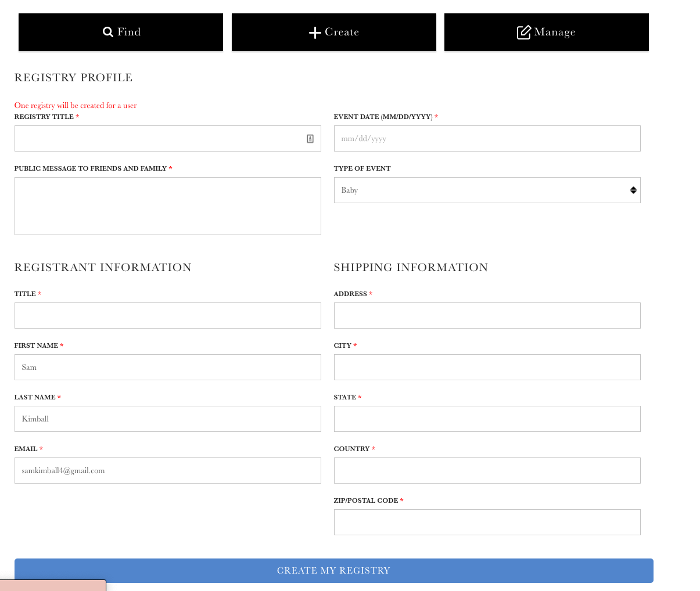
Task: Click the pencil edit icon on Manage
Action: pos(523,32)
